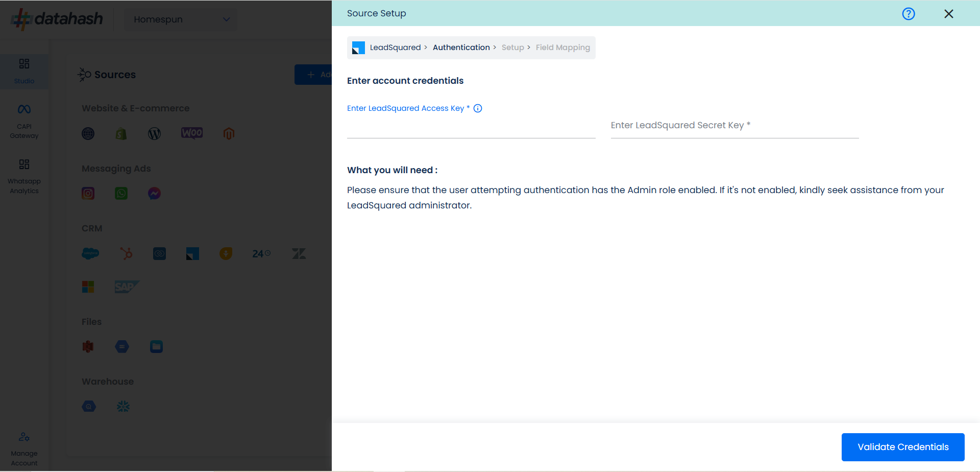Open Manage Account in the sidebar
This screenshot has height=472, width=980.
coord(24,449)
